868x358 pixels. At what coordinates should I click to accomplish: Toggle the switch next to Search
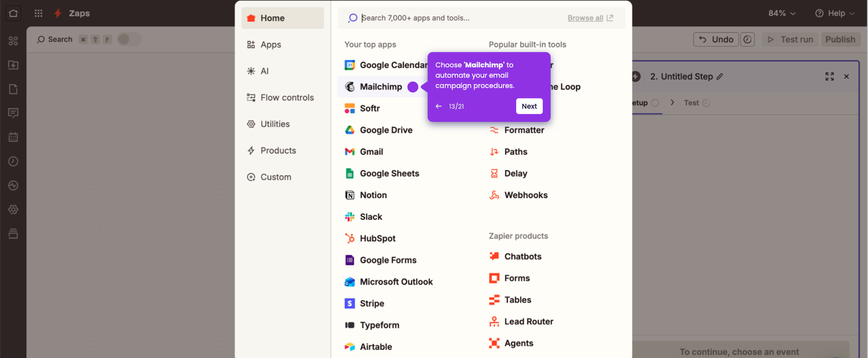[x=129, y=39]
